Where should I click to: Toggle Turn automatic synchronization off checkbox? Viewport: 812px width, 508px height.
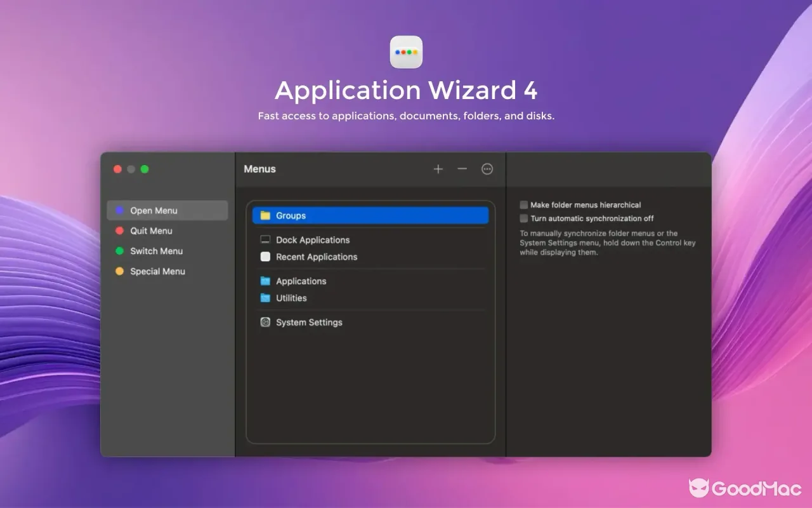(x=524, y=218)
